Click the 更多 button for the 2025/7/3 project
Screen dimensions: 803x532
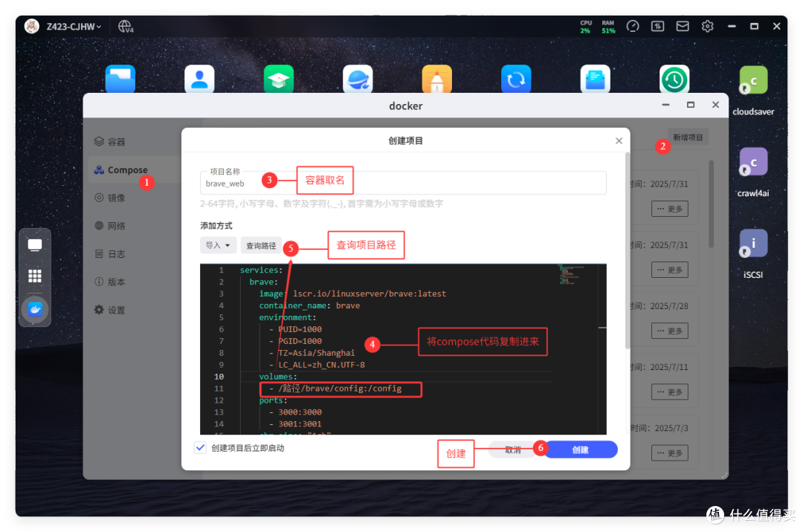coord(670,452)
